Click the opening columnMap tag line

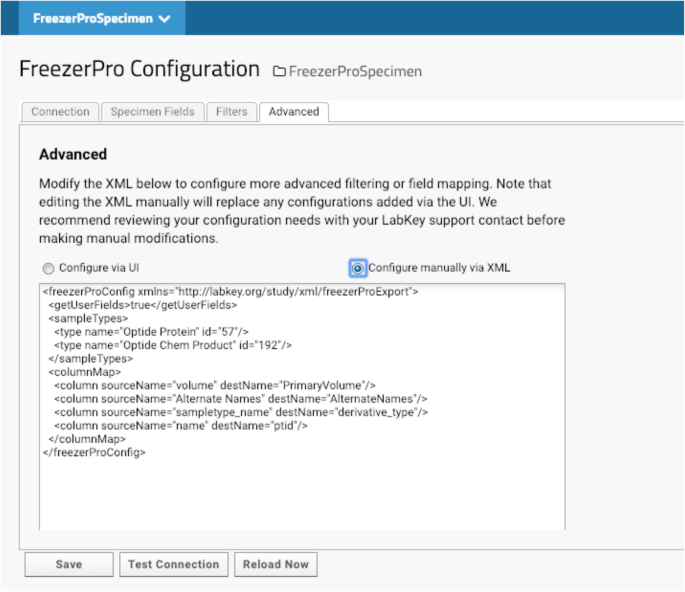pos(85,372)
